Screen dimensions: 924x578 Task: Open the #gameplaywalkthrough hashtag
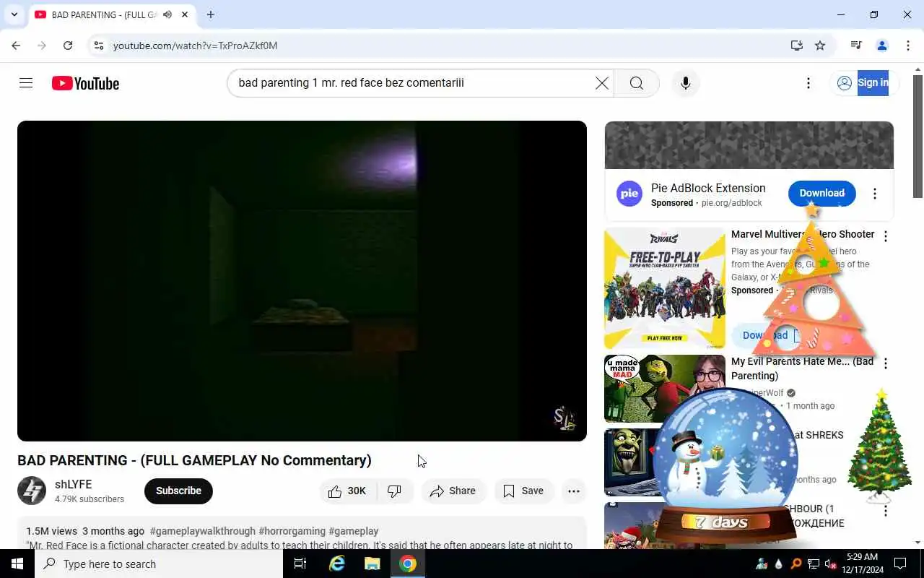203,531
